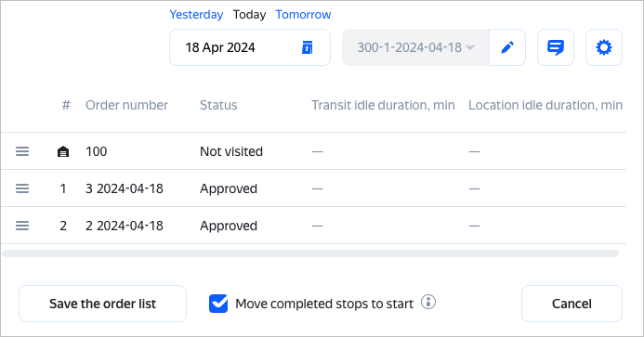Click the 18 Apr 2024 date field
Viewport: 644px width, 337px height.
click(250, 47)
